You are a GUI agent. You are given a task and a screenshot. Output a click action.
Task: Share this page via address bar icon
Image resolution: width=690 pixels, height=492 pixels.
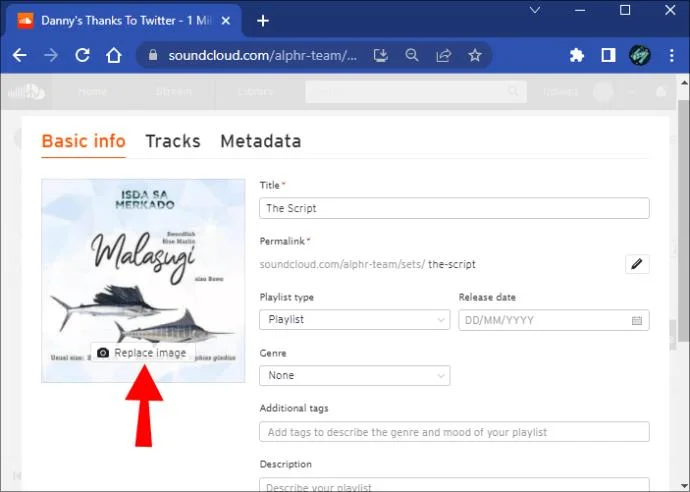tap(444, 55)
